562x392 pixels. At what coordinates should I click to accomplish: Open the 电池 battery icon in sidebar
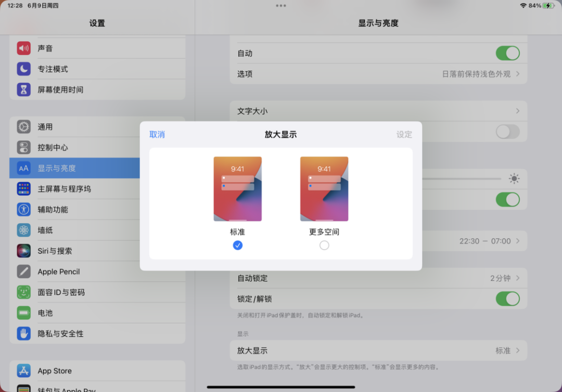23,313
